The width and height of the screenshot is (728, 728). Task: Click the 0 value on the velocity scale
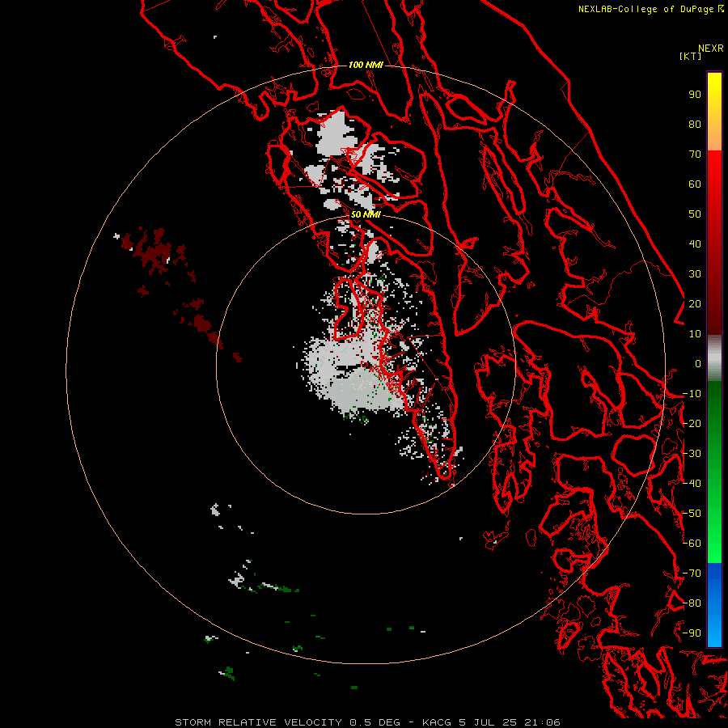698,364
